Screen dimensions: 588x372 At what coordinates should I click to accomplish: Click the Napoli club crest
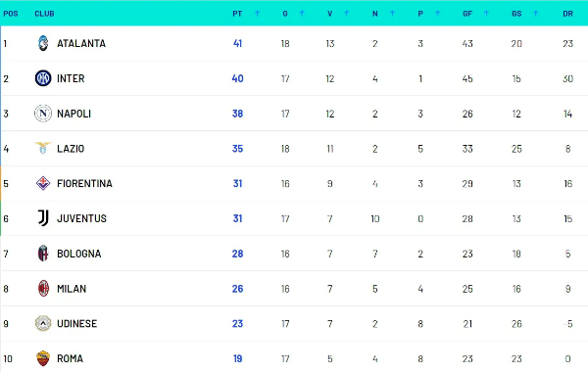[x=43, y=114]
